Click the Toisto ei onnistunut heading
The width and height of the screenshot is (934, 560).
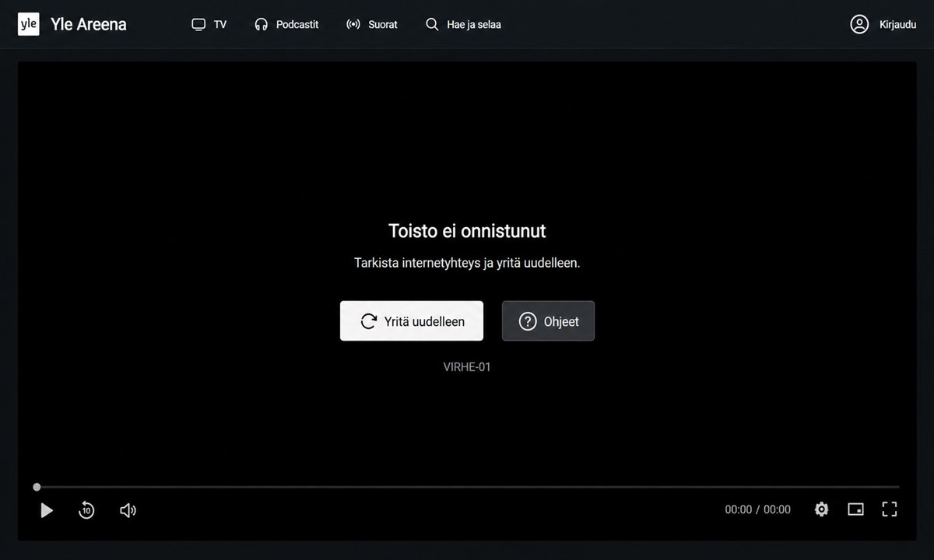coord(467,231)
